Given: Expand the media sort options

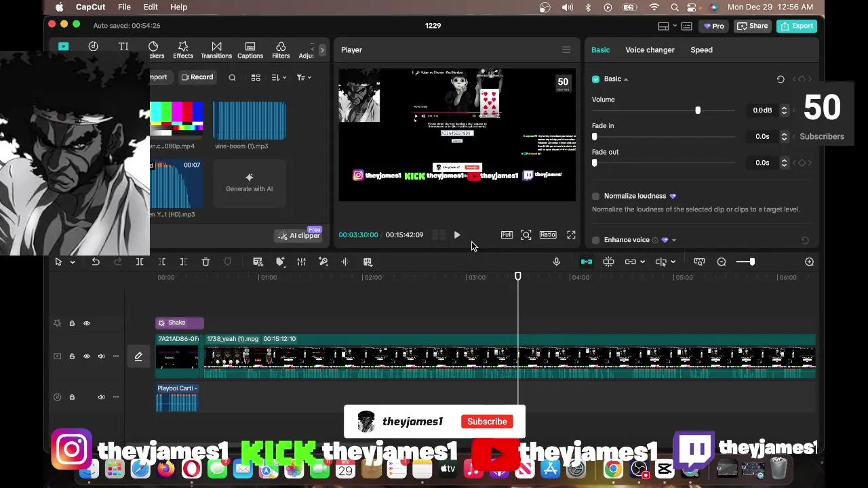Looking at the screenshot, I should [x=279, y=77].
